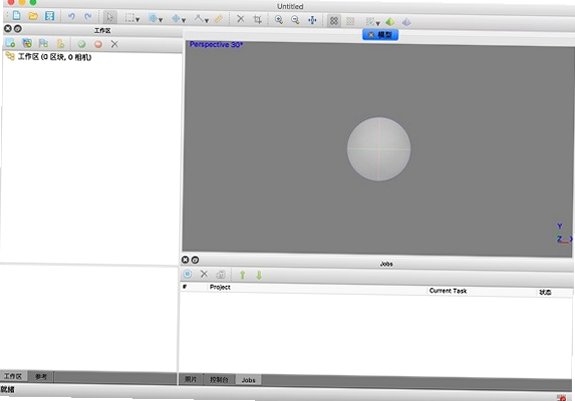Undo the last action
Viewport: 575px width, 401px height.
click(72, 16)
